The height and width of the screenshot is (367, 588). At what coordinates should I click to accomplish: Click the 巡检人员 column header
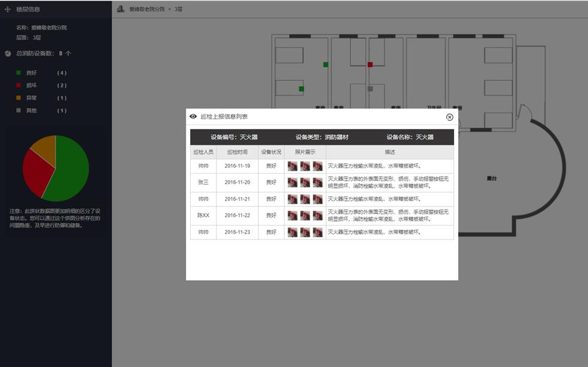(x=203, y=152)
